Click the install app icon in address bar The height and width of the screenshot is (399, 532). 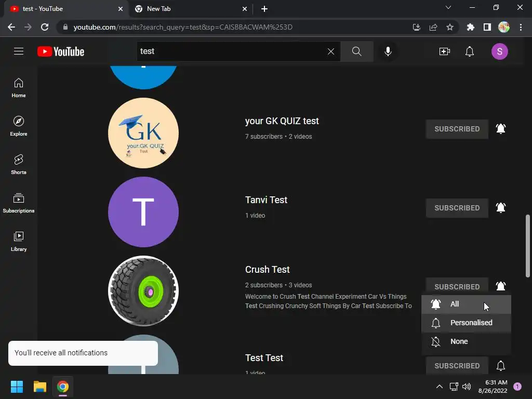(x=417, y=27)
